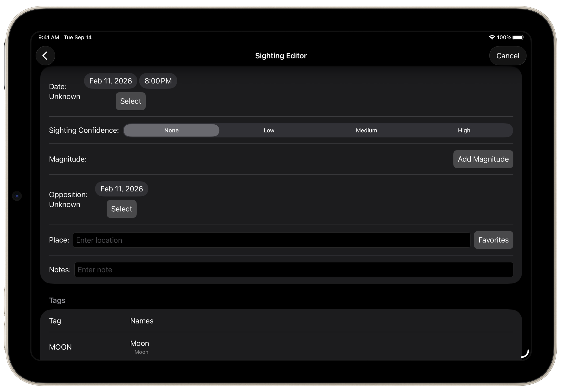Viewport: 562px width, 392px height.
Task: Set Sighting Confidence to Medium
Action: point(366,130)
